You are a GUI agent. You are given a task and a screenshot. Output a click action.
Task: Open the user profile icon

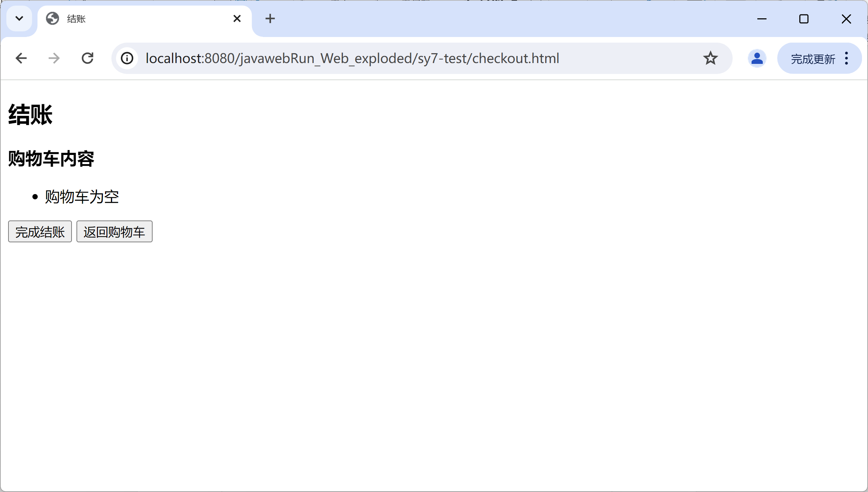(x=757, y=58)
